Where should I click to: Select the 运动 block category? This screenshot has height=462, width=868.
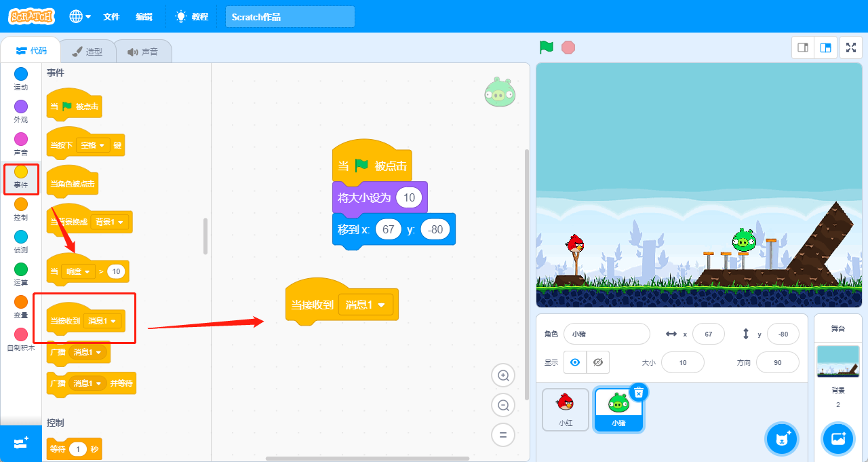pyautogui.click(x=21, y=79)
